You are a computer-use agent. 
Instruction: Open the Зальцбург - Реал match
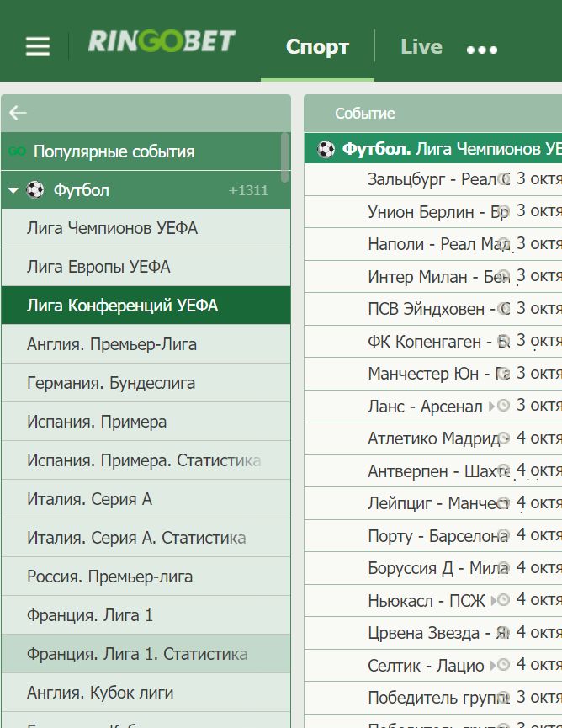pos(438,178)
